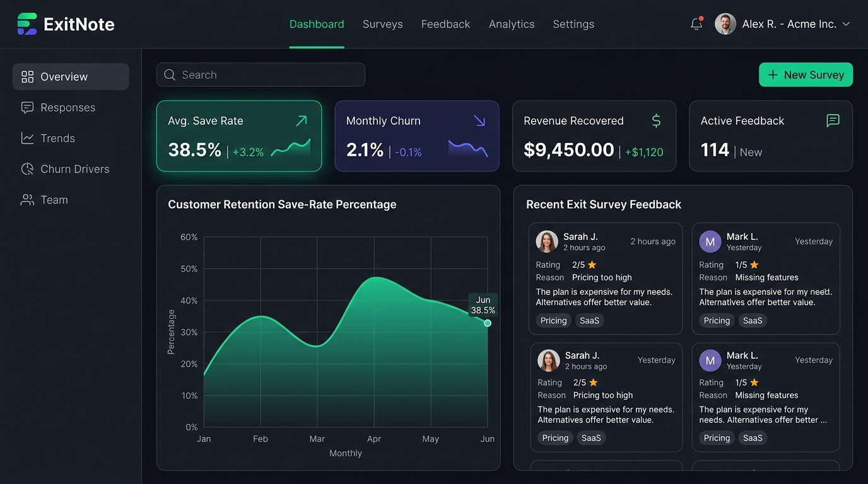Open the Settings tab

click(x=573, y=24)
